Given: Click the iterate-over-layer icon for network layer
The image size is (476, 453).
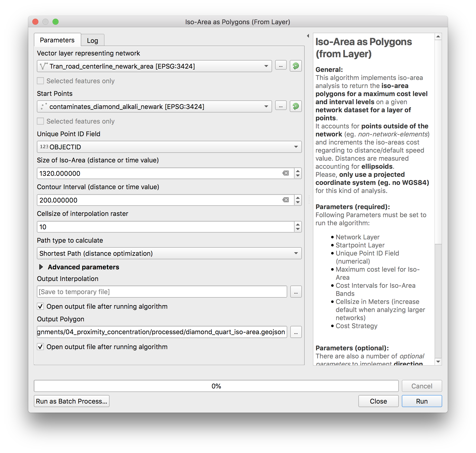Looking at the screenshot, I should click(296, 66).
